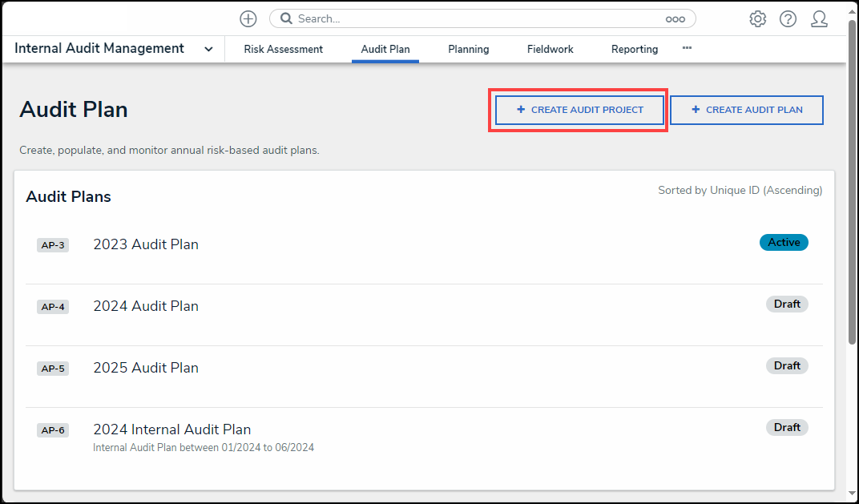Open the 2023 Audit Plan

[146, 244]
